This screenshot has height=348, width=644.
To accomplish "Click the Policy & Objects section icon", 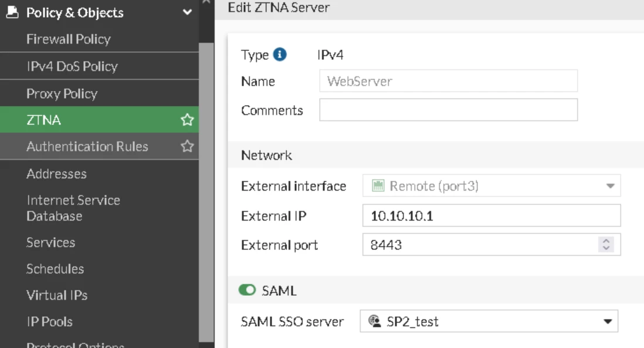I will [x=12, y=12].
